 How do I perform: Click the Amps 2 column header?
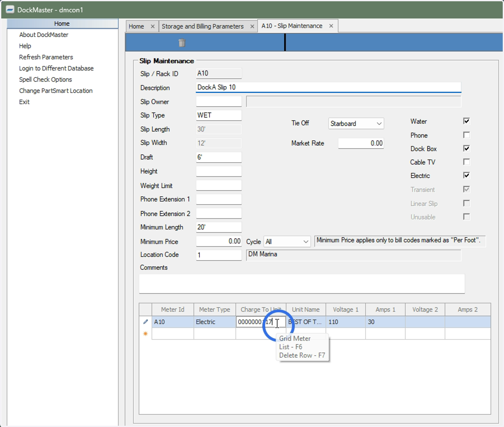click(467, 309)
